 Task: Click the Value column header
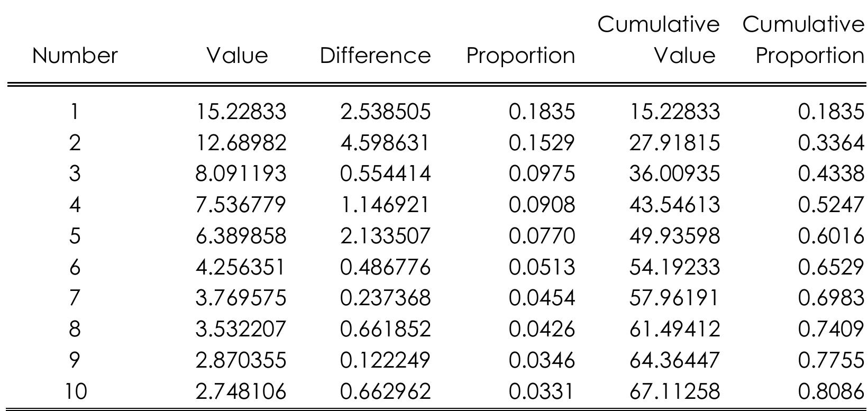237,56
